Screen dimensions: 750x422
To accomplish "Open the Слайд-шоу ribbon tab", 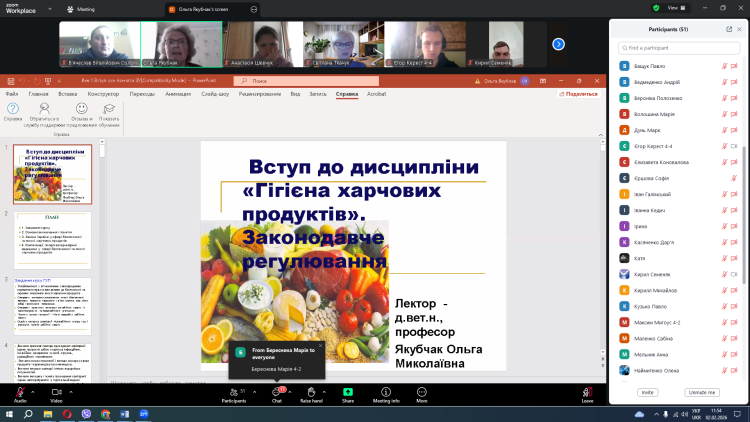I will (215, 94).
